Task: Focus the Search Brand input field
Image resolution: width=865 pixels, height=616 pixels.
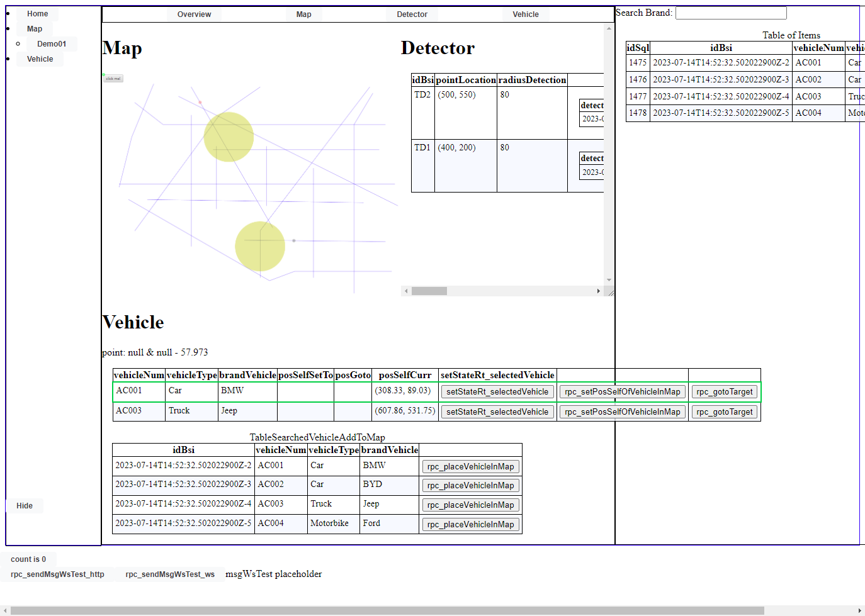Action: [730, 13]
